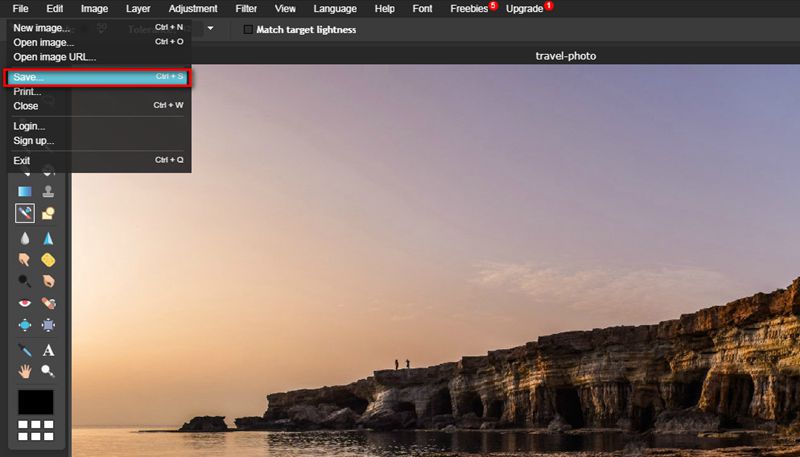Open the Help menu
The height and width of the screenshot is (457, 800).
tap(384, 9)
